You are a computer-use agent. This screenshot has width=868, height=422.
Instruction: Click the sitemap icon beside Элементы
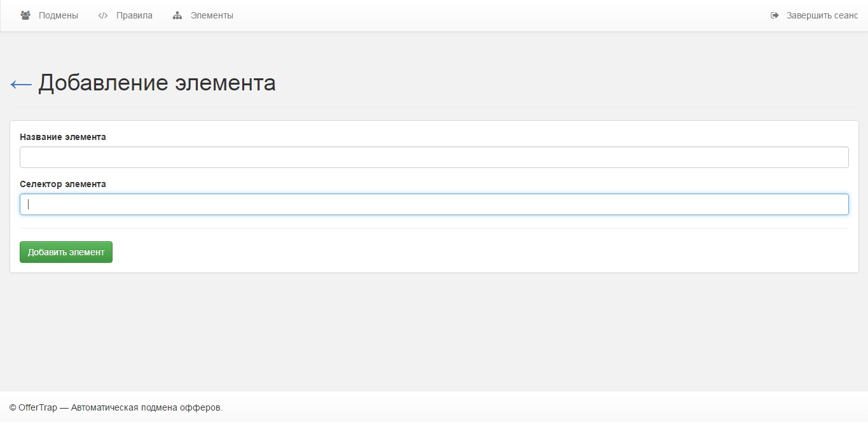(177, 15)
